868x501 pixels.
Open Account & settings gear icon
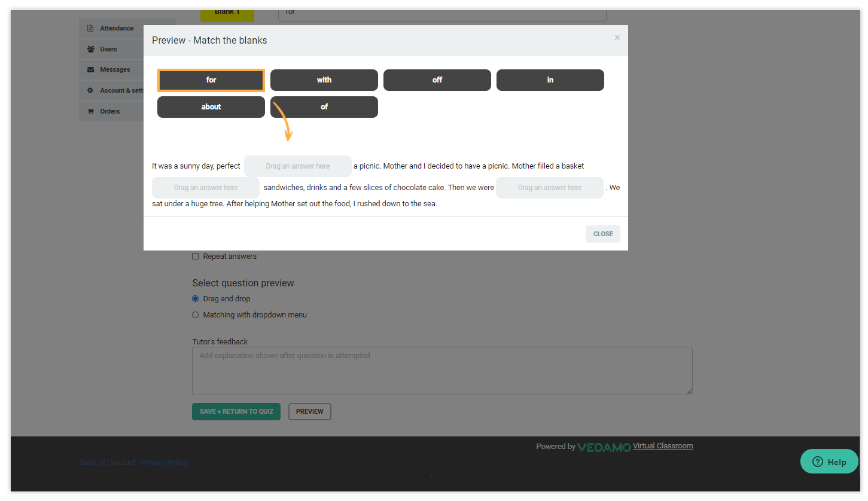tap(91, 90)
